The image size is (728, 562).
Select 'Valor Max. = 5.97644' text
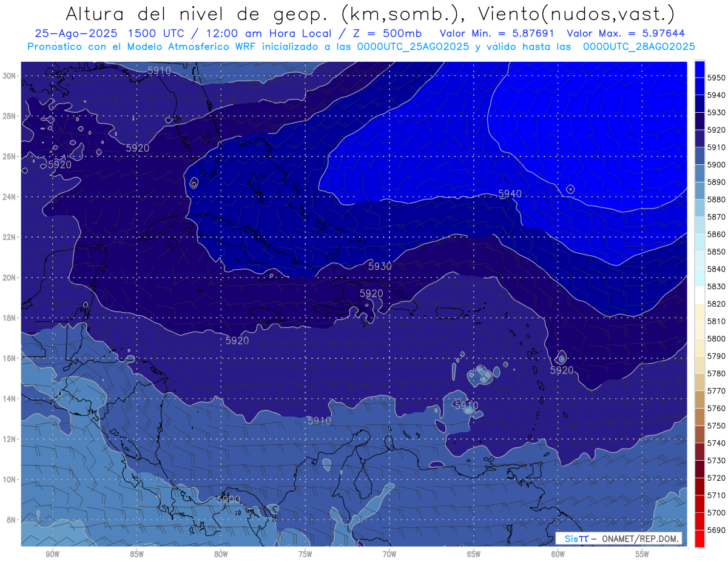tap(627, 33)
